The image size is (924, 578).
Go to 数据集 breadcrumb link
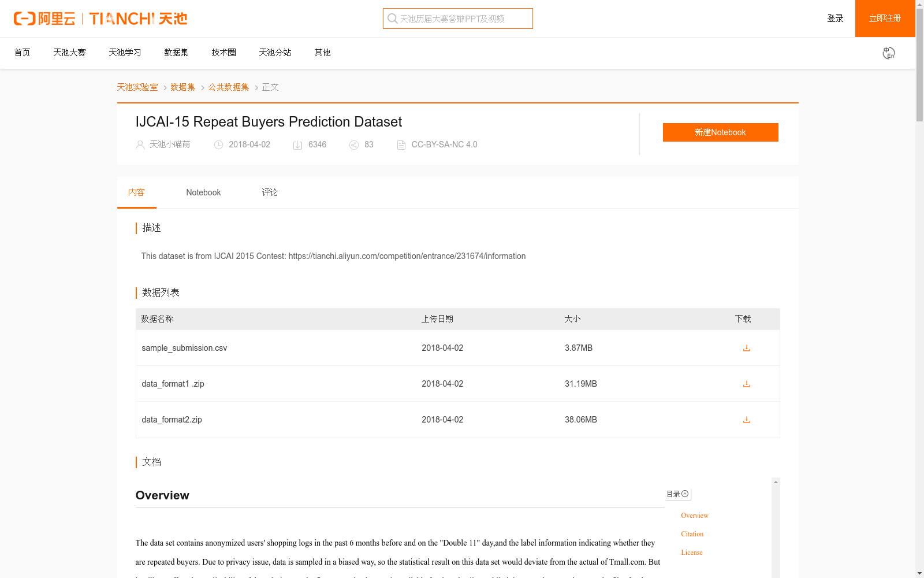pos(182,87)
